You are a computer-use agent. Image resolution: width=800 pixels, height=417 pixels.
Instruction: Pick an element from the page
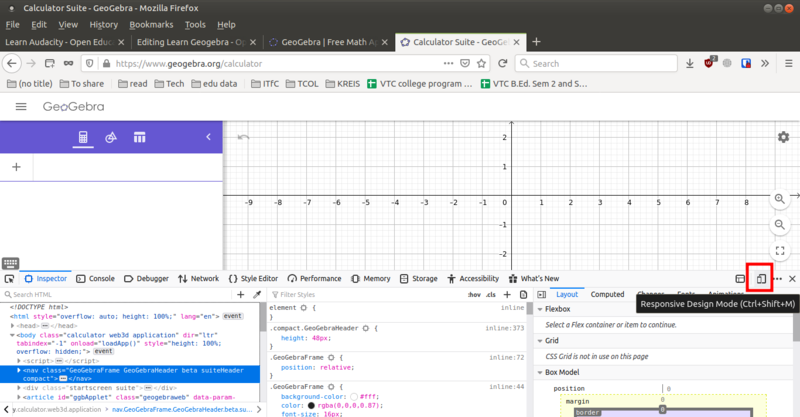pos(9,279)
